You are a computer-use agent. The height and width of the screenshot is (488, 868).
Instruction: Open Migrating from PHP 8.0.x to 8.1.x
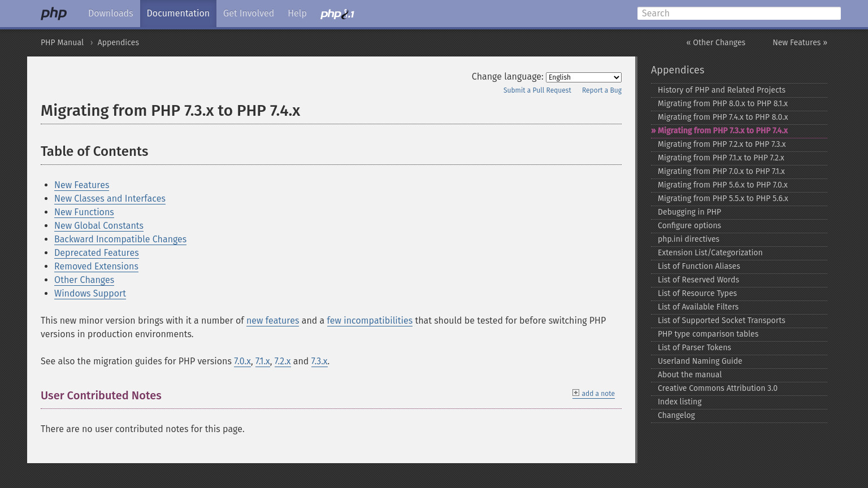pyautogui.click(x=739, y=104)
